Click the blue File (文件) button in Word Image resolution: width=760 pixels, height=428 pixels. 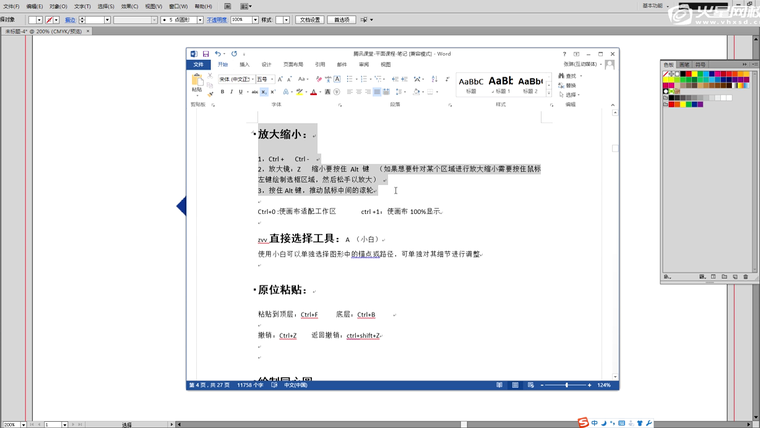point(198,64)
